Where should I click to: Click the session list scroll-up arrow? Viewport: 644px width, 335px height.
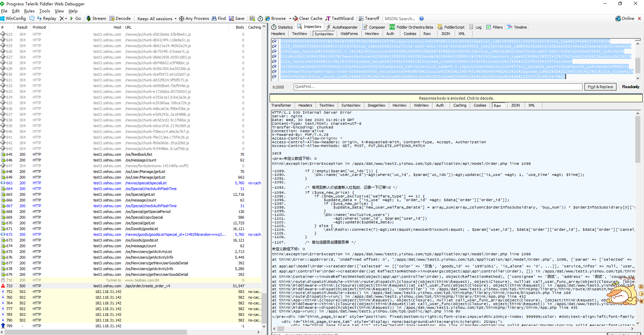[264, 27]
